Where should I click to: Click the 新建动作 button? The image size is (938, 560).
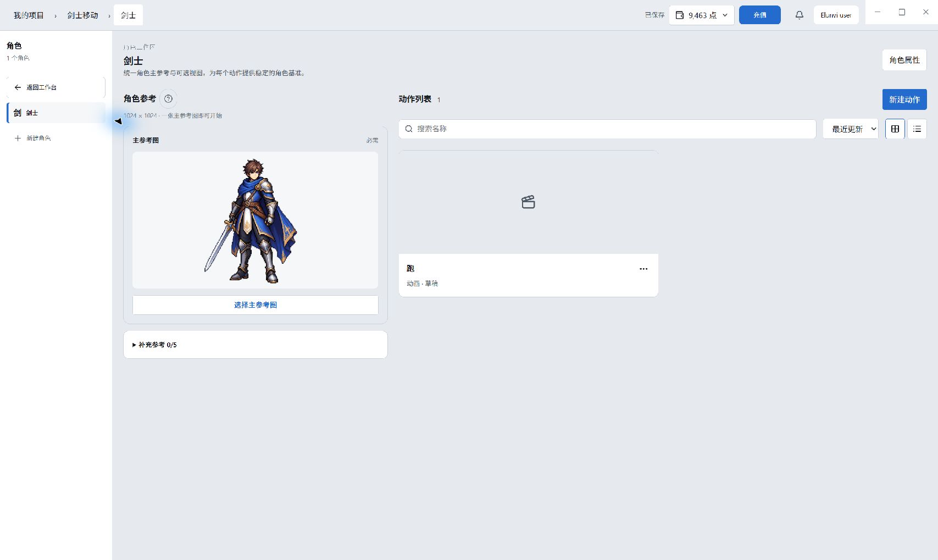[x=904, y=99]
